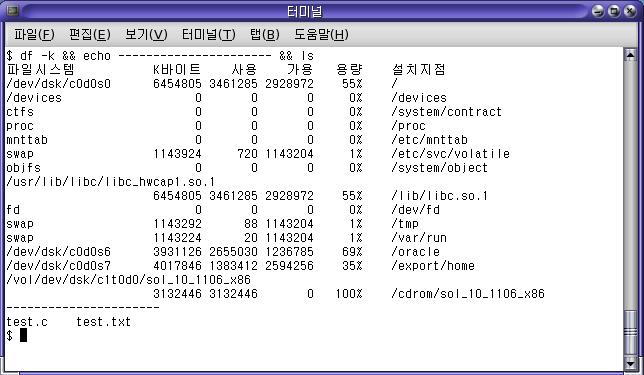The image size is (644, 375).
Task: Click the /dev/dsk/c0d0s0 filesystem entry
Action: click(x=59, y=84)
